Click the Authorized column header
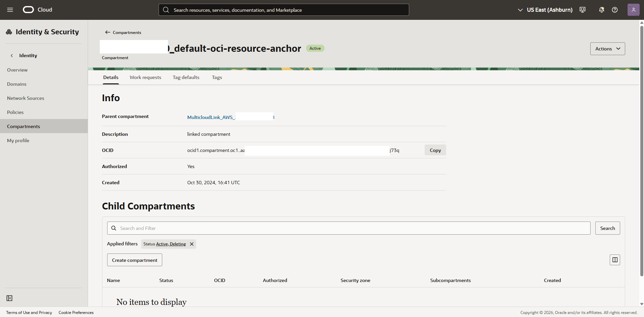644x317 pixels. [275, 280]
